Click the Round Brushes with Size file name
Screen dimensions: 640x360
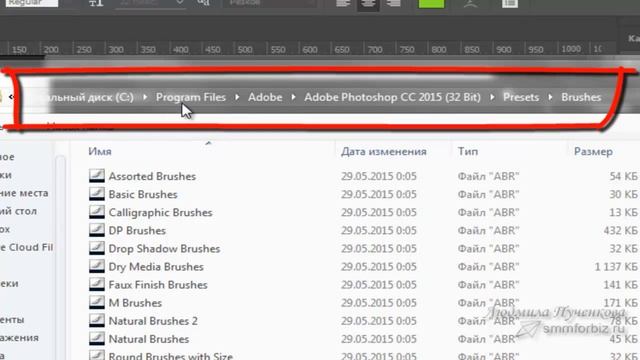pyautogui.click(x=171, y=356)
